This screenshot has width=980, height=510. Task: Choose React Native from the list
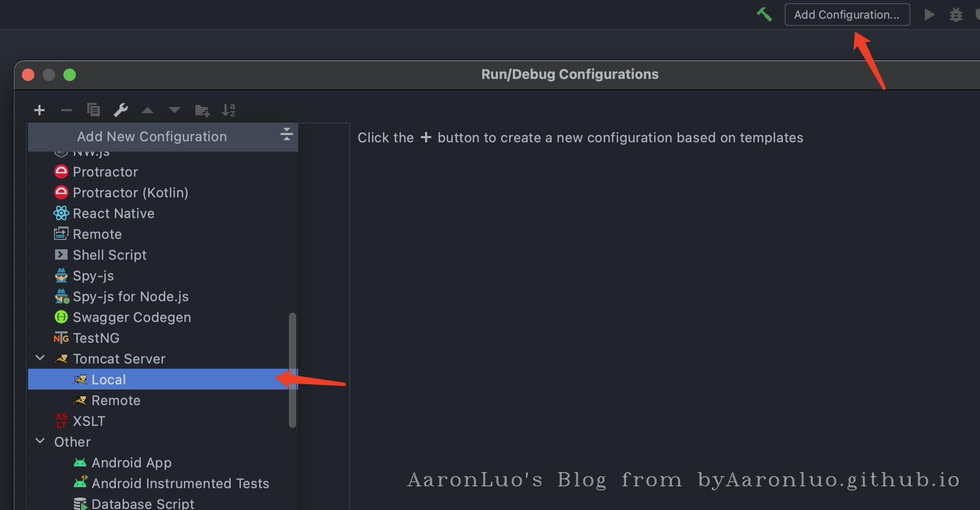click(x=163, y=213)
